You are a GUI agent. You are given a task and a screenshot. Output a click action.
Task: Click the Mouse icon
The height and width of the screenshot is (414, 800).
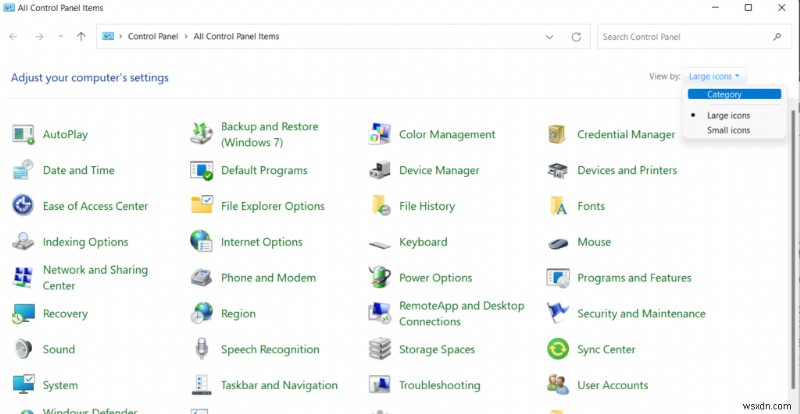pyautogui.click(x=558, y=243)
